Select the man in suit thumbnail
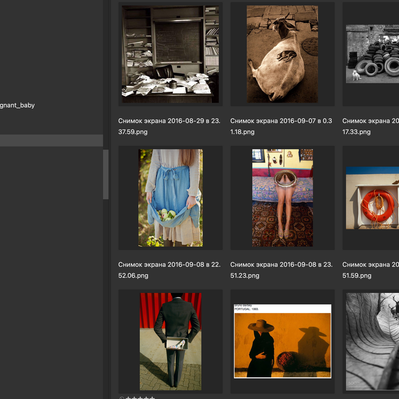The image size is (399, 399). pos(170,342)
